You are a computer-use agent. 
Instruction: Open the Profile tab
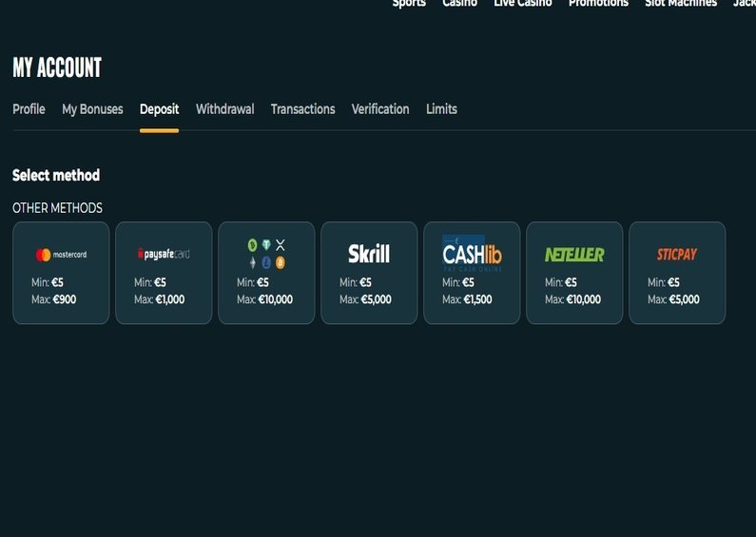click(x=29, y=109)
